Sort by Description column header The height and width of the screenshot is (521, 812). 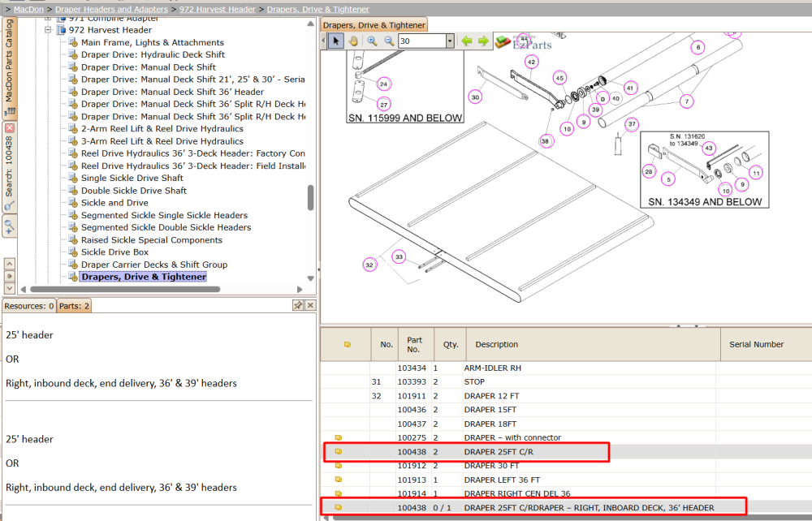tap(594, 345)
